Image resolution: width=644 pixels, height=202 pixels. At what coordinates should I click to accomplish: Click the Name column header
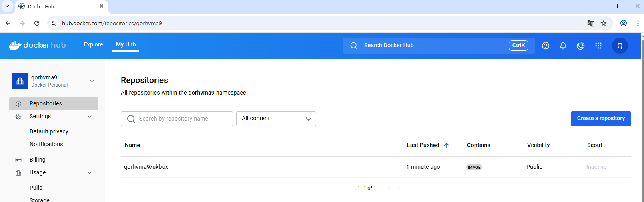click(132, 145)
